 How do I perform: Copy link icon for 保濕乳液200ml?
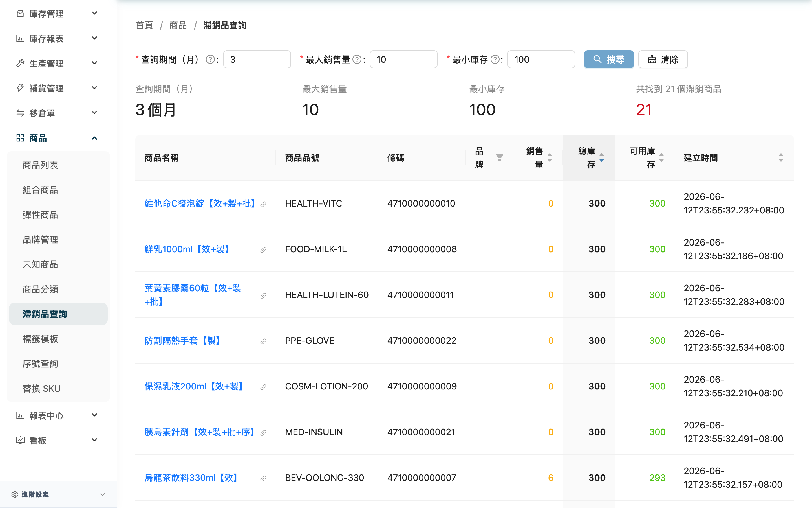click(x=263, y=387)
